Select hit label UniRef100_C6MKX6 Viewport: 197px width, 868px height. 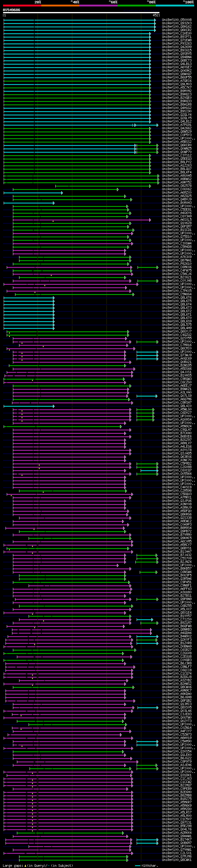click(x=176, y=267)
